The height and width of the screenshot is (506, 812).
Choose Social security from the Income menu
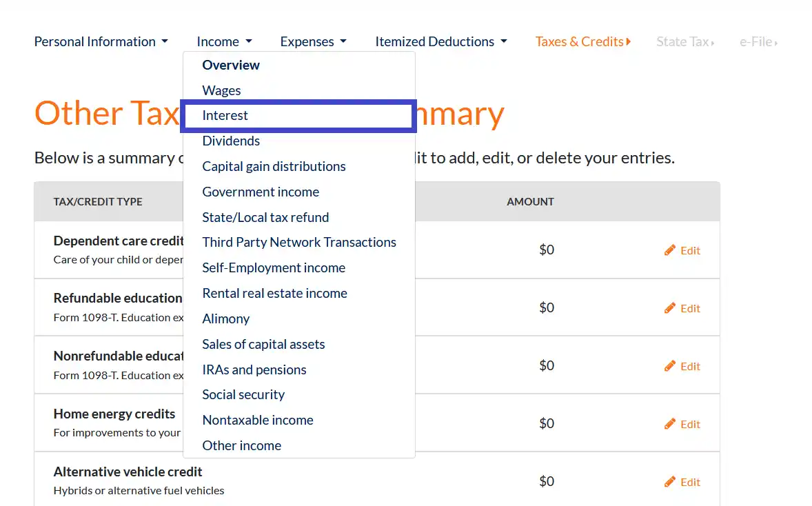(243, 394)
